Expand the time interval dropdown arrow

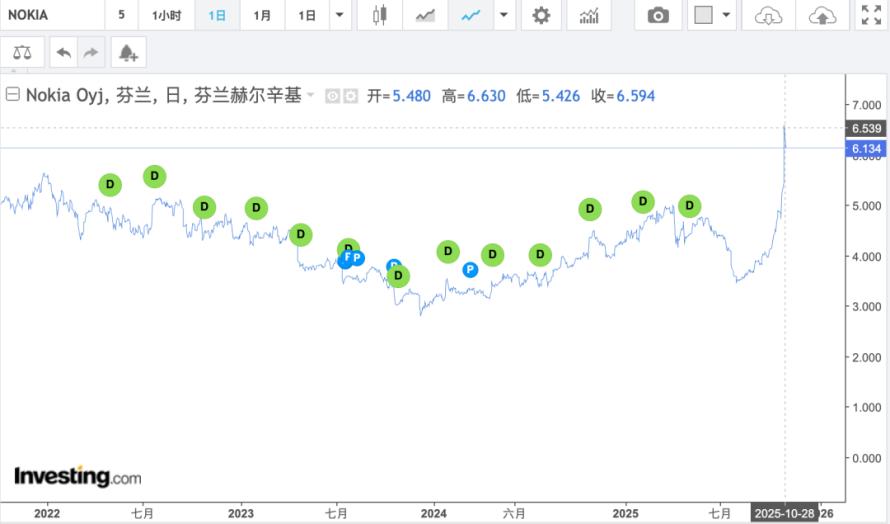point(340,15)
